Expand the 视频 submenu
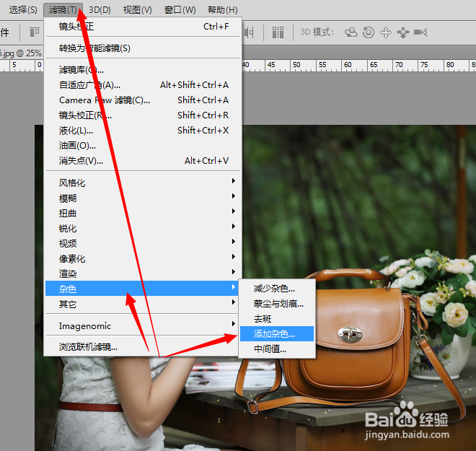Image resolution: width=476 pixels, height=451 pixels. tap(143, 243)
